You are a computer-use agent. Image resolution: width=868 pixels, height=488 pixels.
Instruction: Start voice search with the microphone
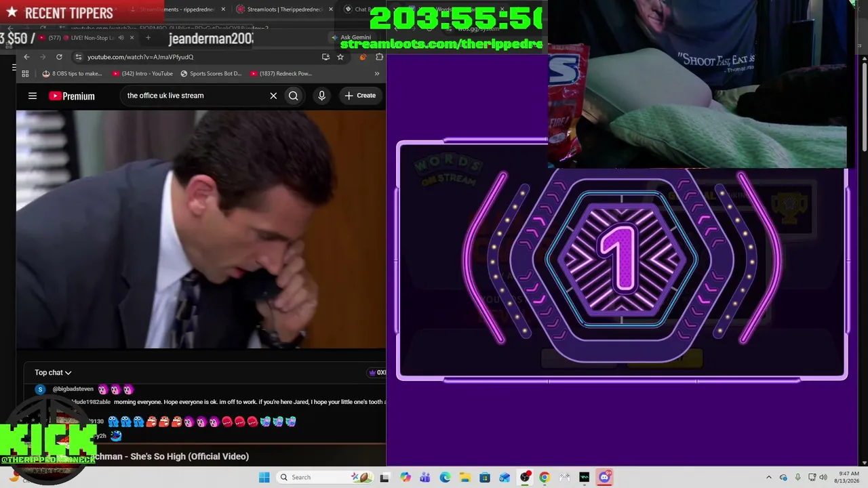coord(321,96)
